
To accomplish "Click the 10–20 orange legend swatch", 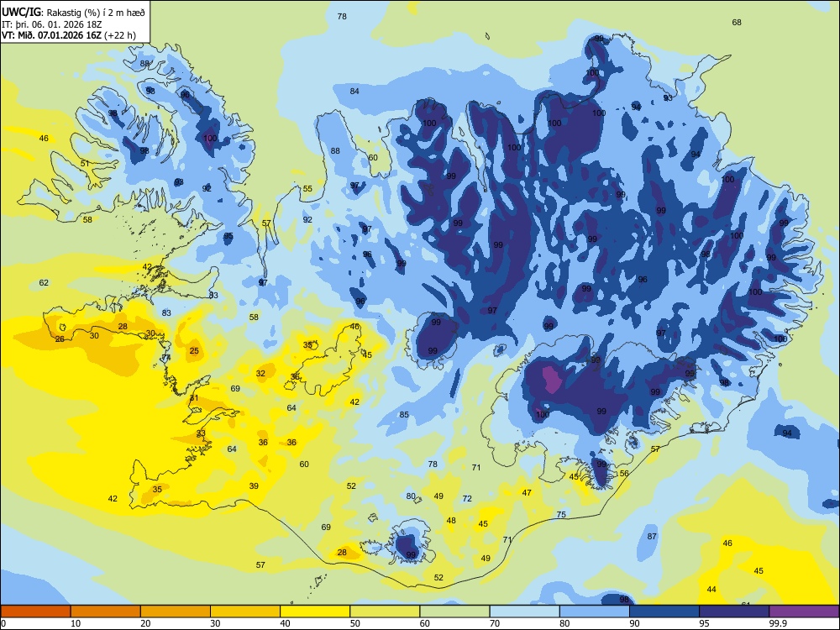I will (106, 612).
